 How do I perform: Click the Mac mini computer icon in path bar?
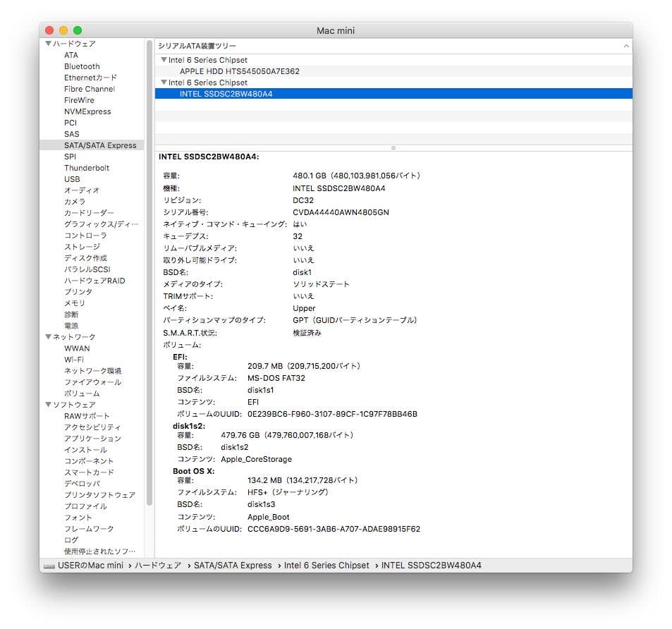[49, 566]
